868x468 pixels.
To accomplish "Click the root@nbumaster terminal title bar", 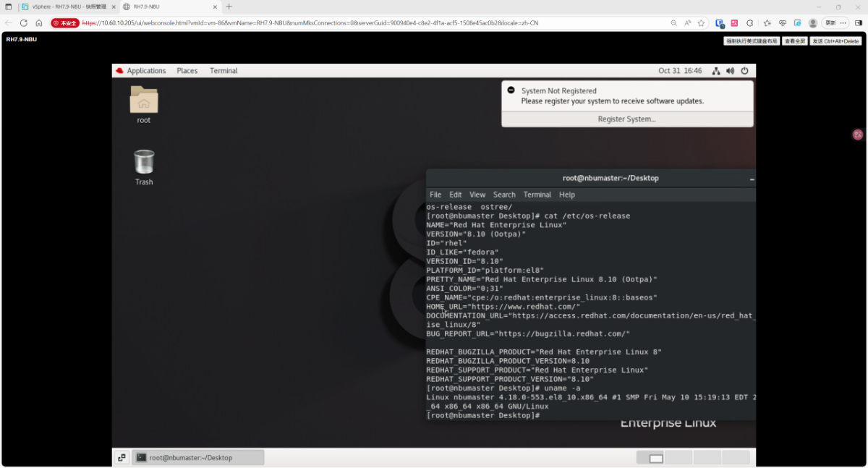I will click(591, 178).
